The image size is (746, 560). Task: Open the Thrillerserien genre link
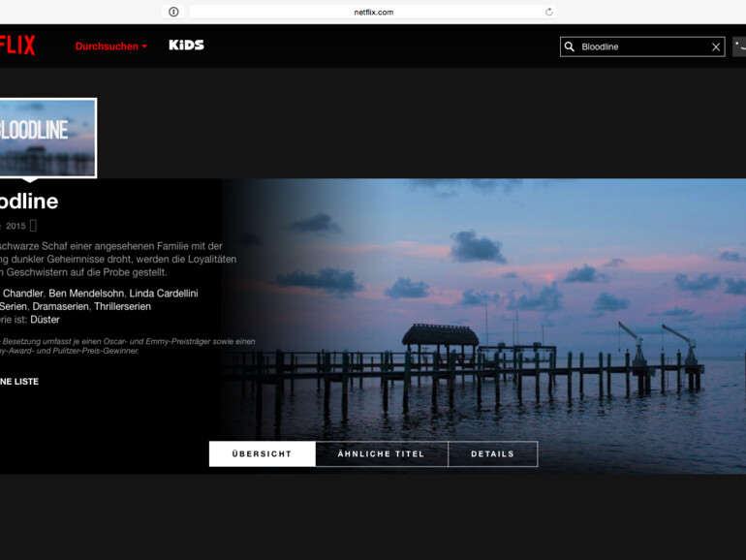(x=122, y=306)
